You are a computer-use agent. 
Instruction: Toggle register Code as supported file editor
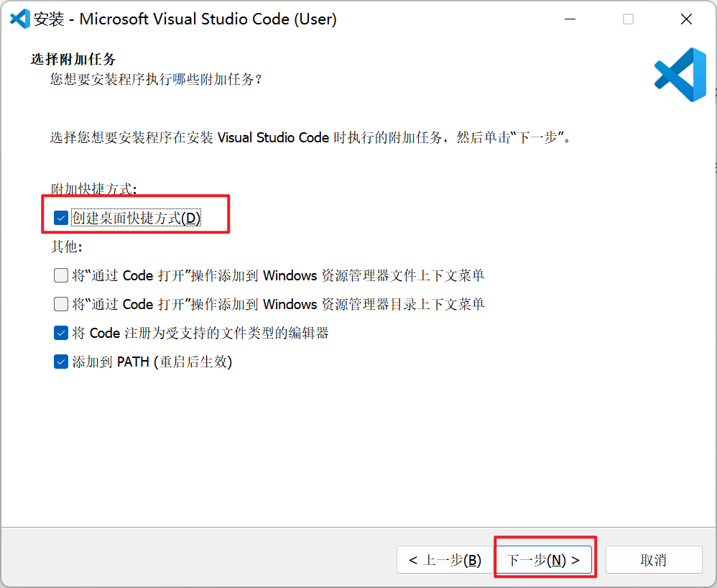[61, 333]
